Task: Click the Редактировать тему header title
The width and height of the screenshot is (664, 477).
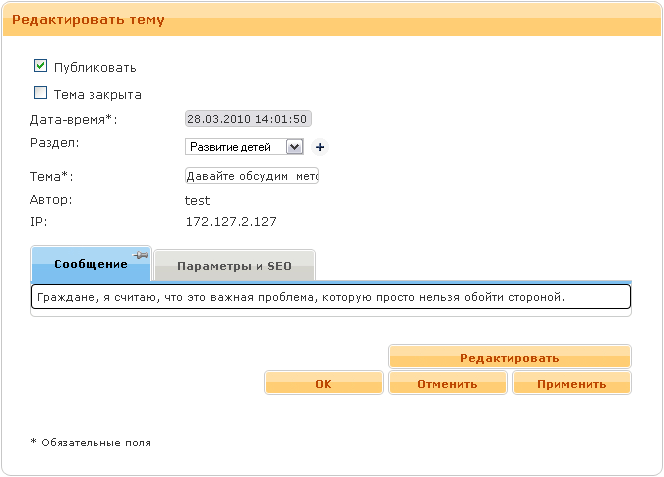Action: point(88,20)
